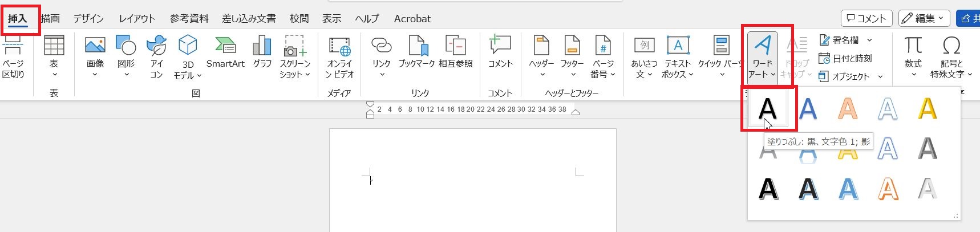980x232 pixels.
Task: Open the デザイン tab
Action: [x=88, y=19]
